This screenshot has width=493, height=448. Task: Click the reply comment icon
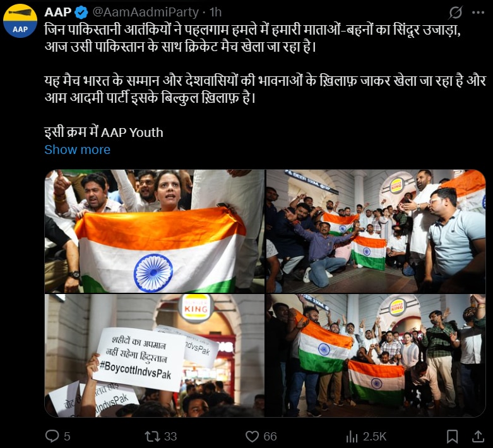[52, 436]
